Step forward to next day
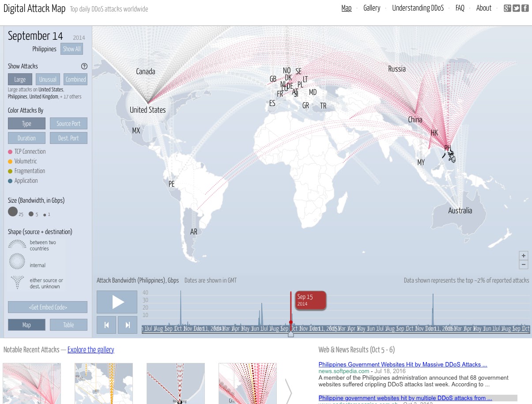532x404 pixels. (x=128, y=325)
